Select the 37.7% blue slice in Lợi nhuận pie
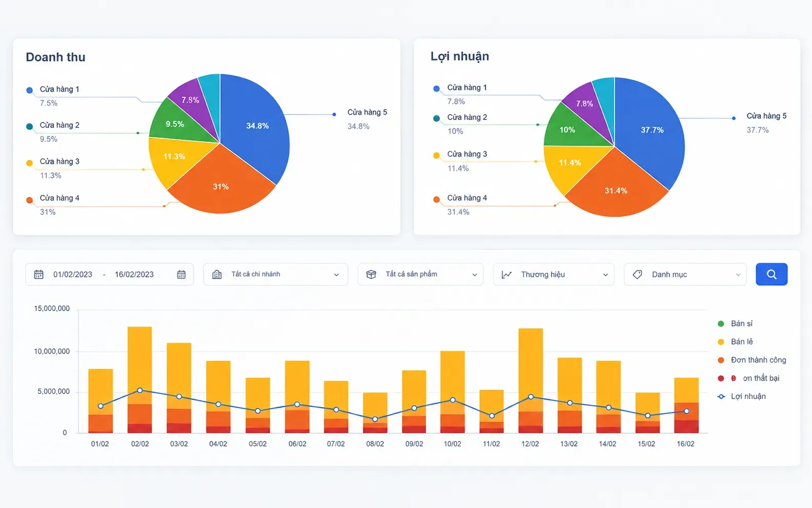 tap(651, 130)
